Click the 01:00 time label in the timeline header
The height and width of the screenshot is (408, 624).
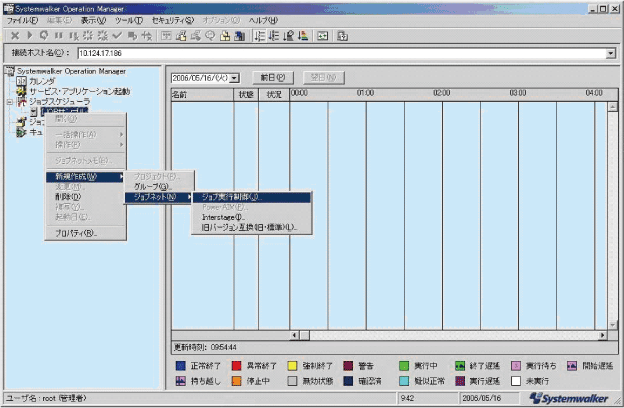point(365,93)
